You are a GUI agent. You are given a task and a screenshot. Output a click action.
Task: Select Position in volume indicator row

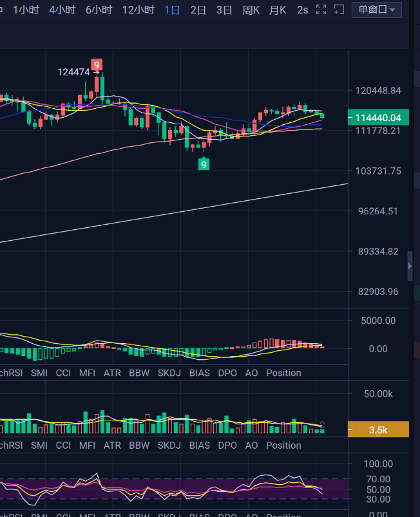pyautogui.click(x=283, y=446)
